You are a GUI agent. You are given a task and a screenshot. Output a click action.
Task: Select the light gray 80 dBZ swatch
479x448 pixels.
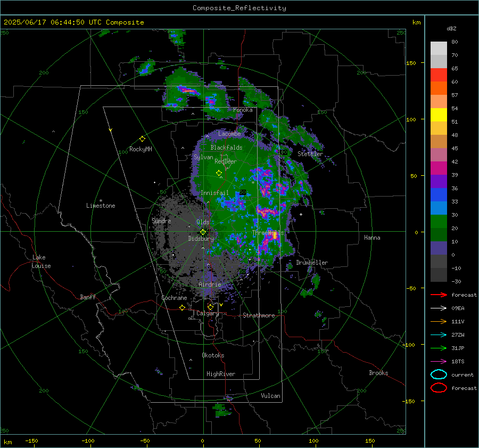439,48
